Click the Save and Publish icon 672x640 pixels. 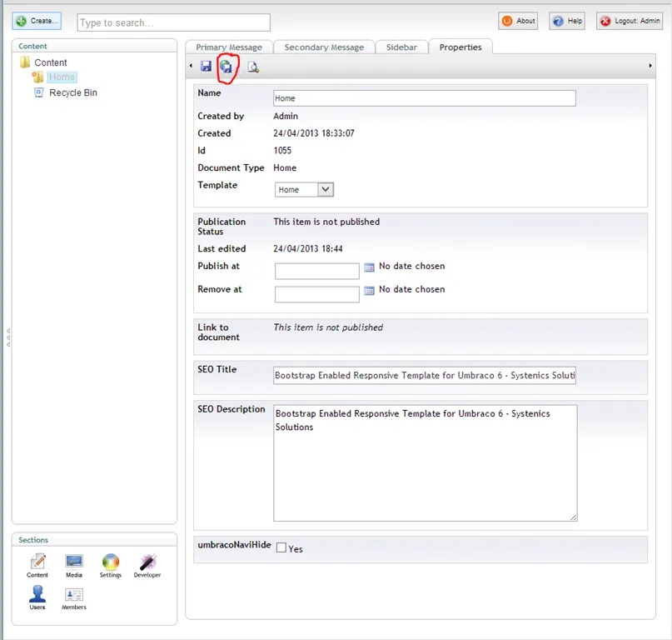click(226, 66)
